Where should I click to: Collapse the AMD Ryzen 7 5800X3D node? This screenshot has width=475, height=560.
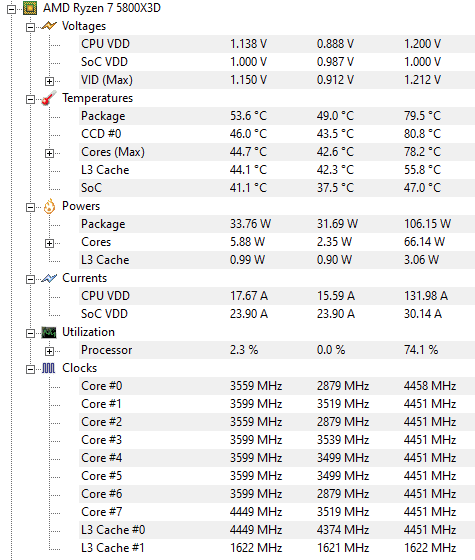click(x=12, y=9)
